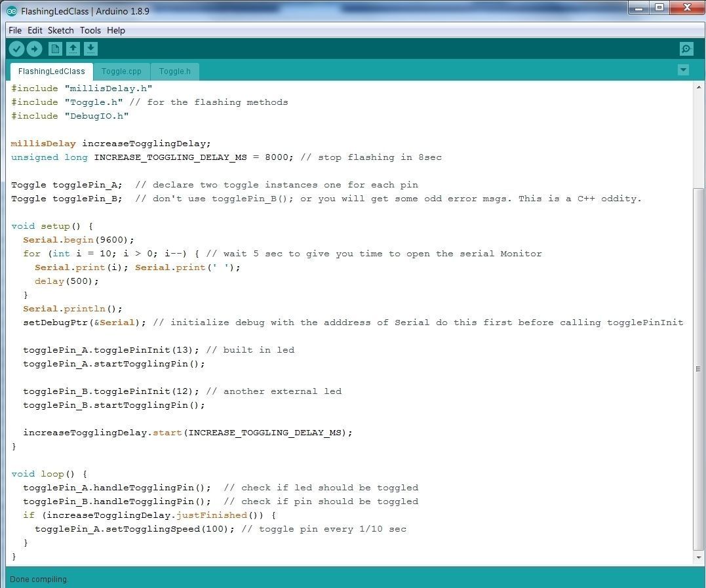
Task: Open the Tools menu
Action: point(90,30)
